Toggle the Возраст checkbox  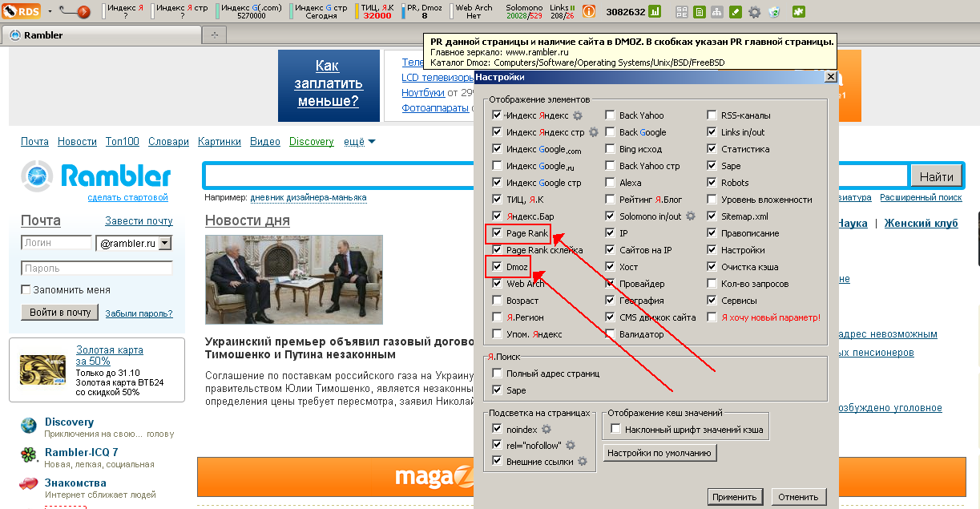coord(497,301)
